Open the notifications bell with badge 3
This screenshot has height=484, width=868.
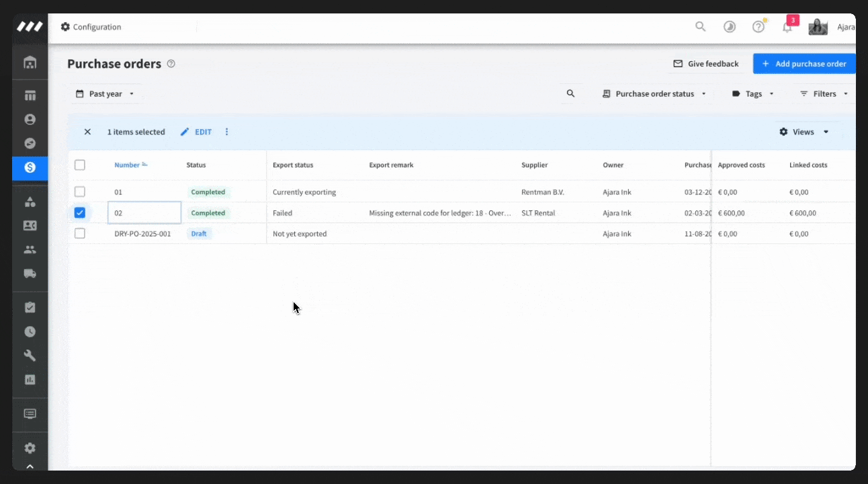point(788,26)
